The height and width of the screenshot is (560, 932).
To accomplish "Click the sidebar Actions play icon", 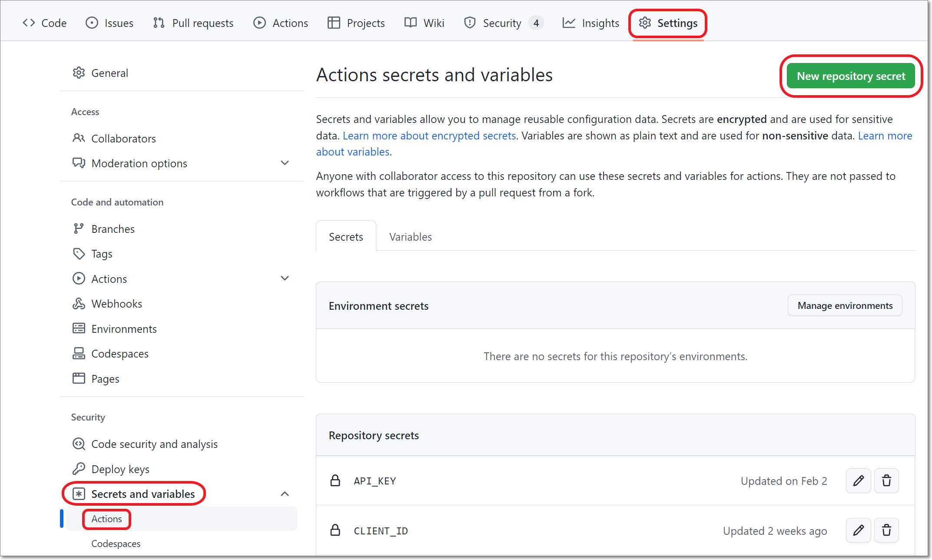I will [x=79, y=278].
